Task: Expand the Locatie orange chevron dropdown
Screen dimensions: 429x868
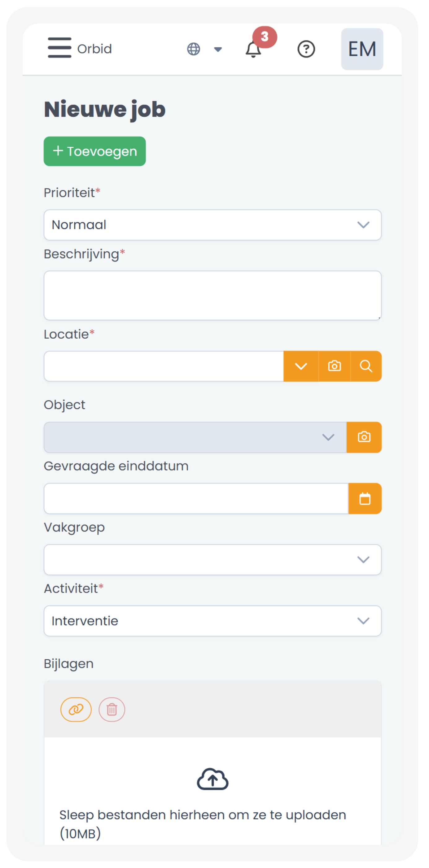Action: coord(301,366)
